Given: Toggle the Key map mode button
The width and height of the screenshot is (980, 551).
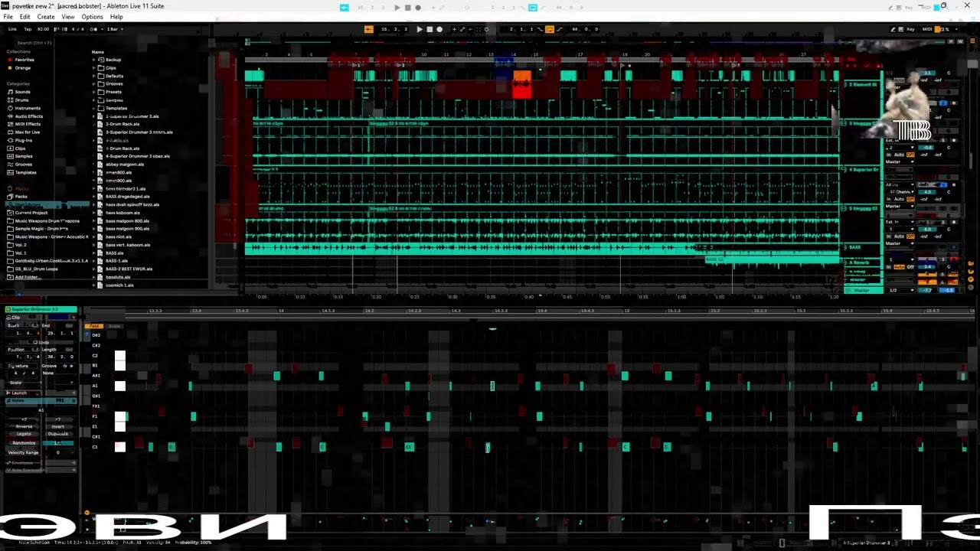Looking at the screenshot, I should tap(910, 29).
